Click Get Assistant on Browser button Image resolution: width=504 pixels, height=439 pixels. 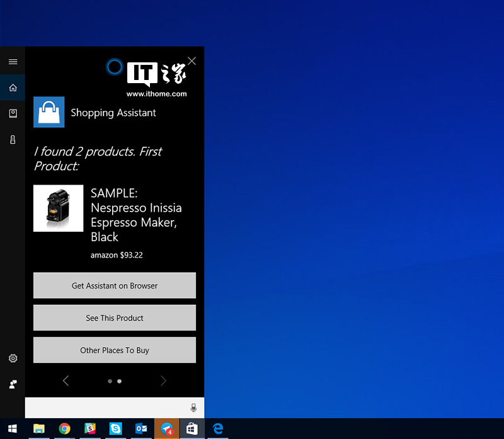[x=115, y=285]
